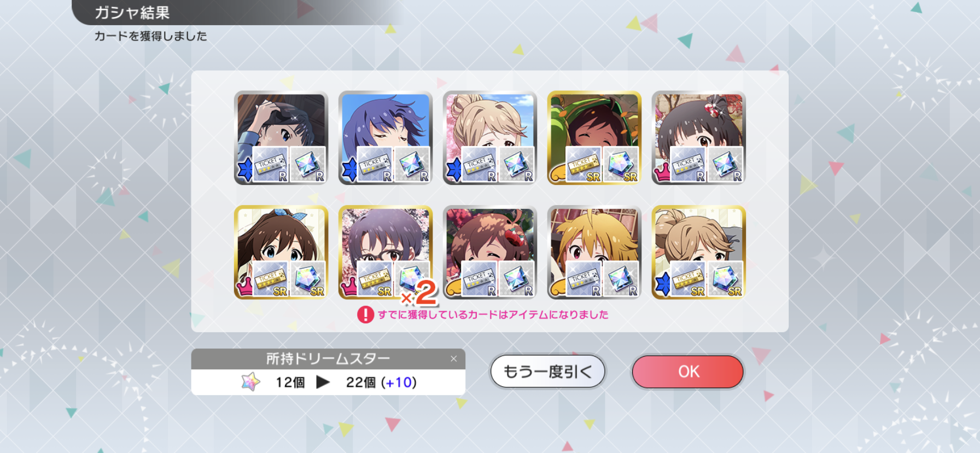Open the blonde bun idol card

(x=490, y=137)
